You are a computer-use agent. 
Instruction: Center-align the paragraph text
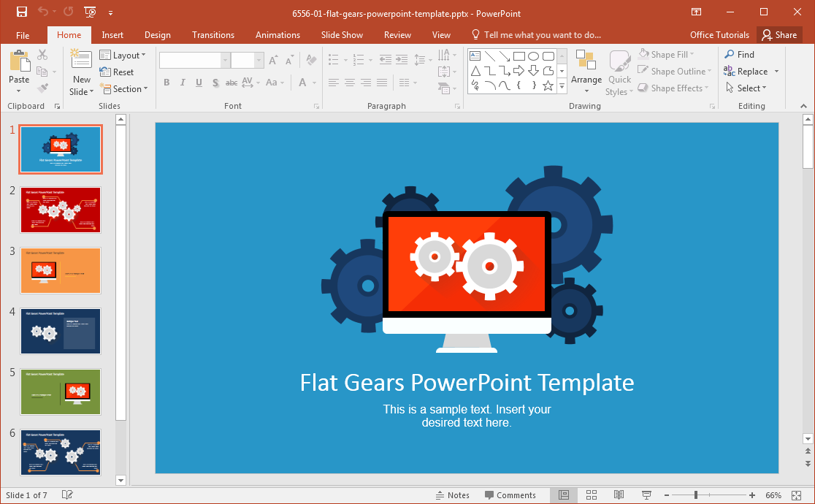click(349, 82)
